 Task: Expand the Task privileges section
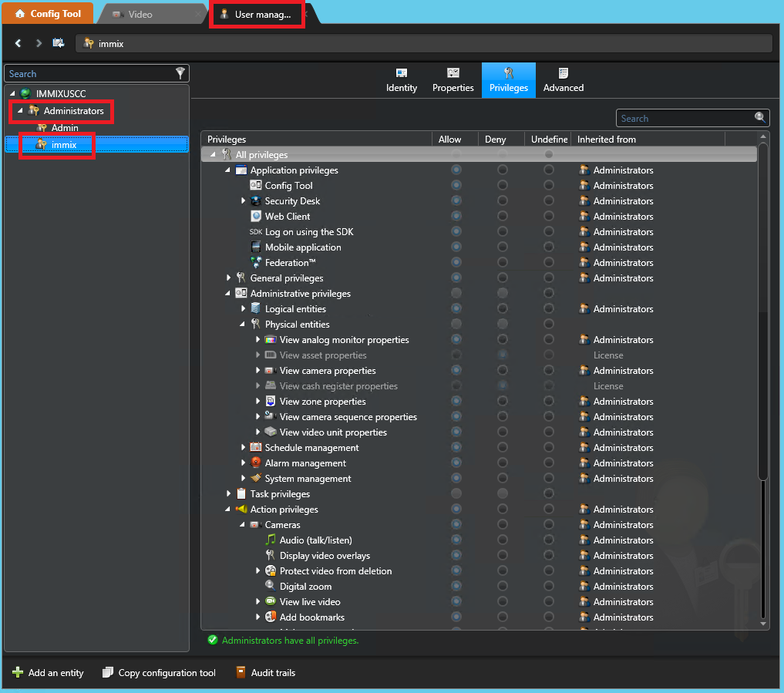(x=228, y=493)
